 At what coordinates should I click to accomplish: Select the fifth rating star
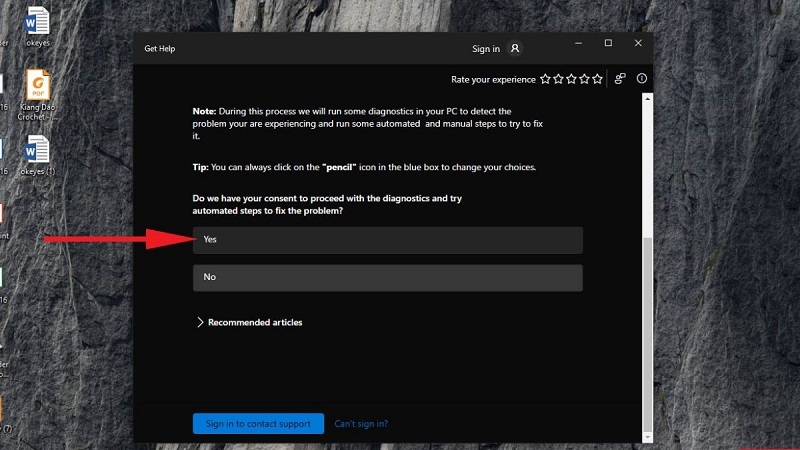[597, 79]
